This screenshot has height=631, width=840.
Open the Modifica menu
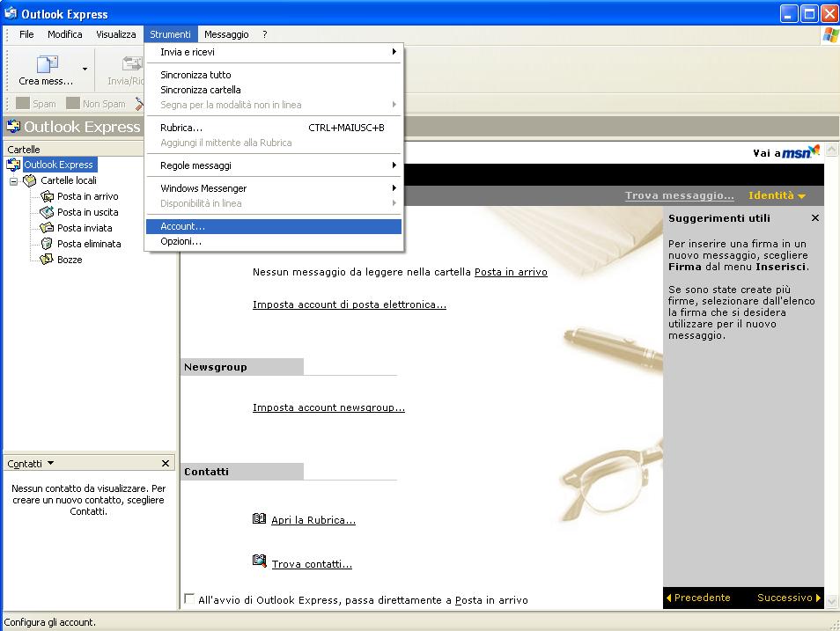coord(65,34)
